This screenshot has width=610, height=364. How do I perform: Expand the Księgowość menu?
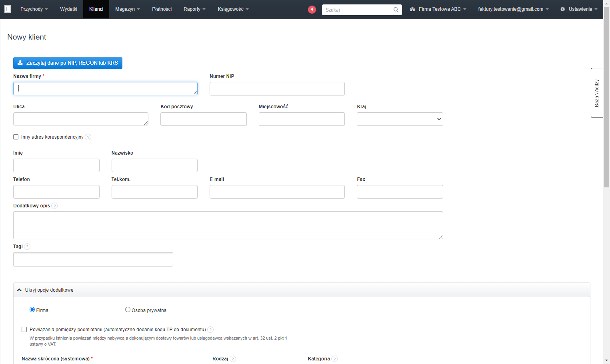tap(233, 9)
